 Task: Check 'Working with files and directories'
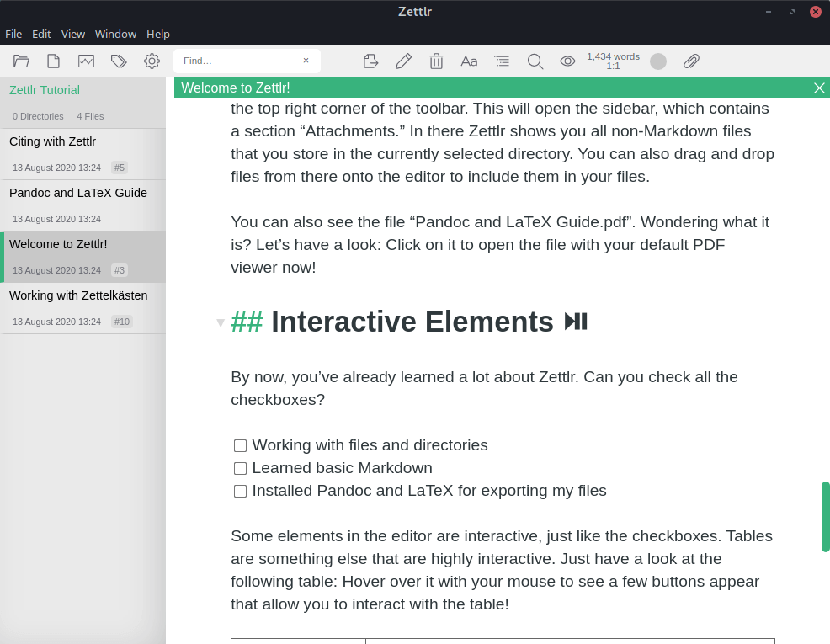pos(240,445)
